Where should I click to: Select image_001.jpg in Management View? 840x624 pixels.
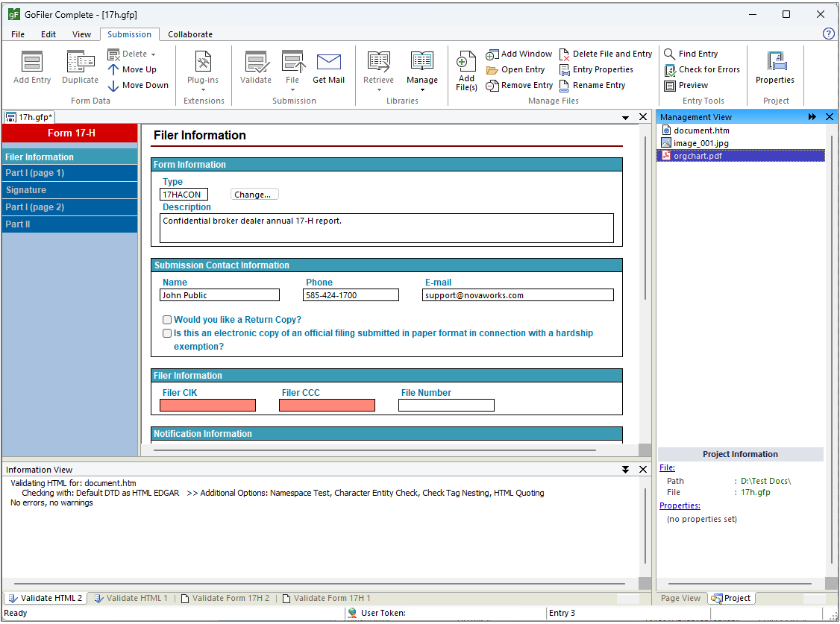tap(700, 143)
